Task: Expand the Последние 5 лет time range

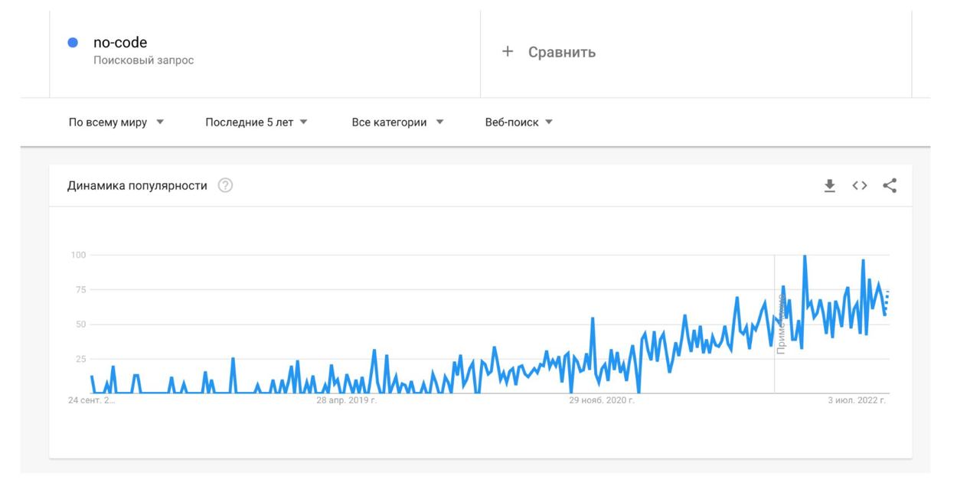Action: coord(256,122)
